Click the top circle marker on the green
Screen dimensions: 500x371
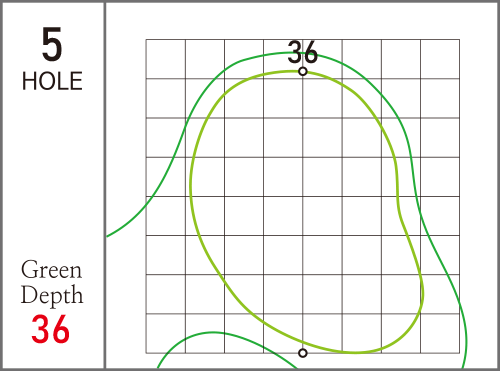click(303, 71)
